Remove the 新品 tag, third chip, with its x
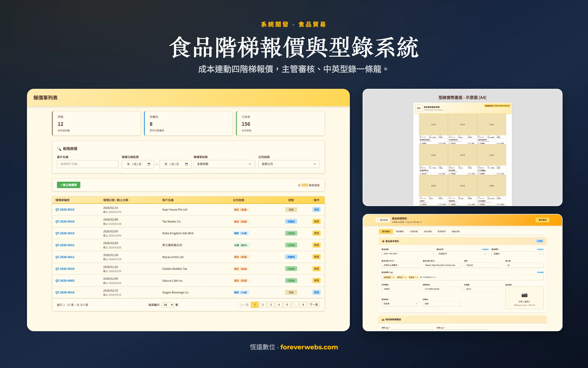The image size is (588, 368). point(417,277)
